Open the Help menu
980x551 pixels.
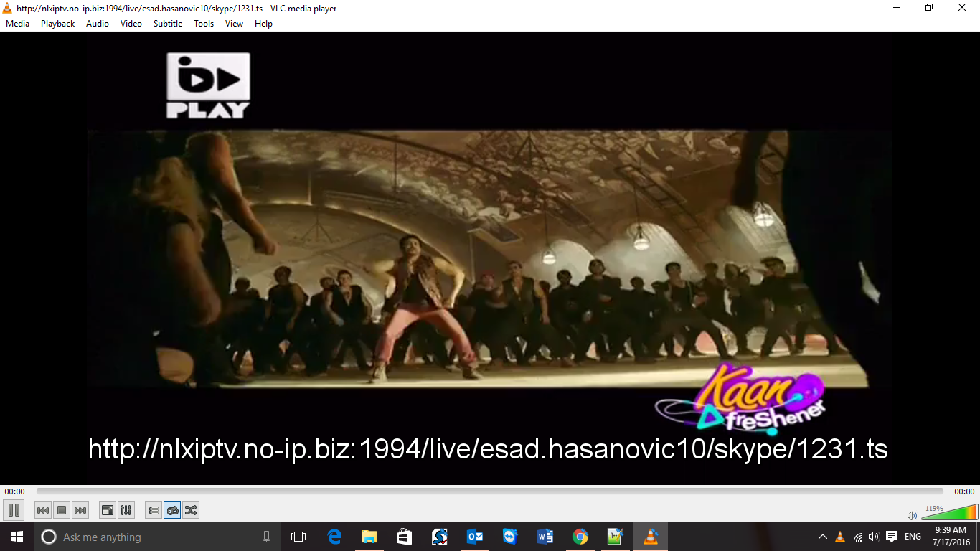pyautogui.click(x=263, y=24)
